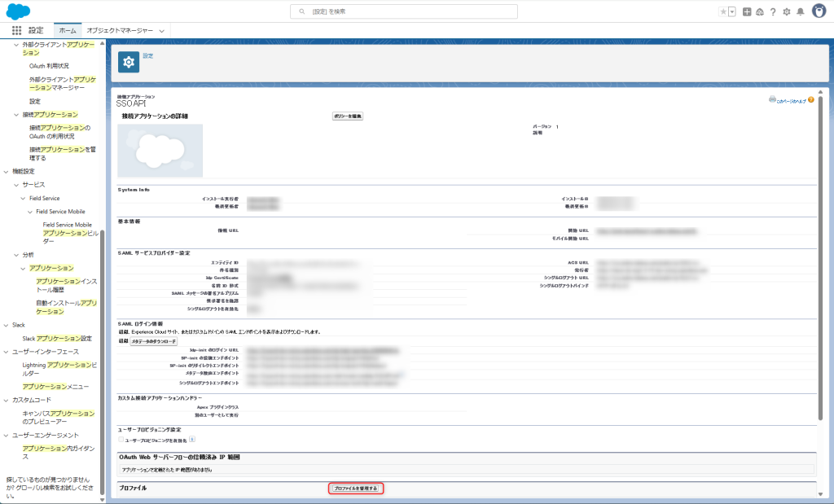Open the Trailhead guidance icon
834x504 pixels.
click(760, 11)
